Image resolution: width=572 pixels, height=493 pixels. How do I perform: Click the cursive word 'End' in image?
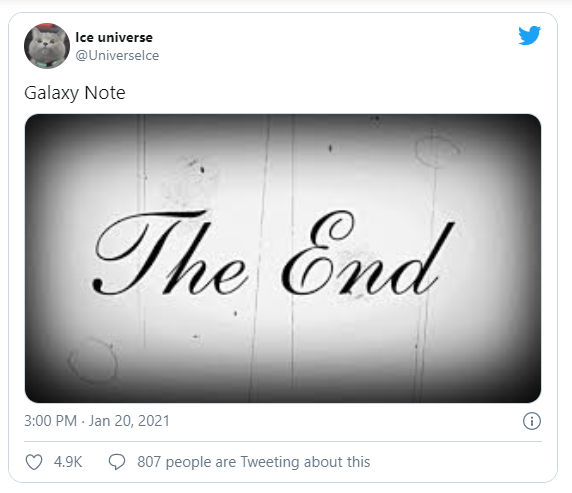click(x=368, y=253)
